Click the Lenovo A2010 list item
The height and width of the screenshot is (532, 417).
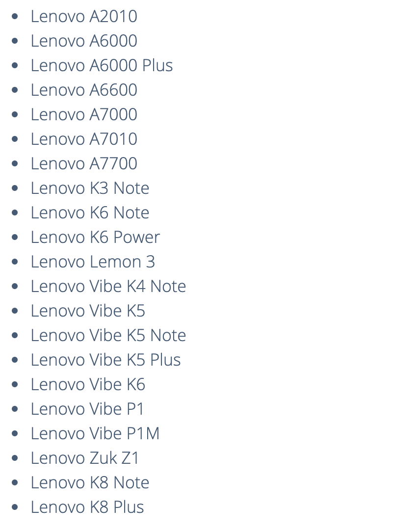84,16
